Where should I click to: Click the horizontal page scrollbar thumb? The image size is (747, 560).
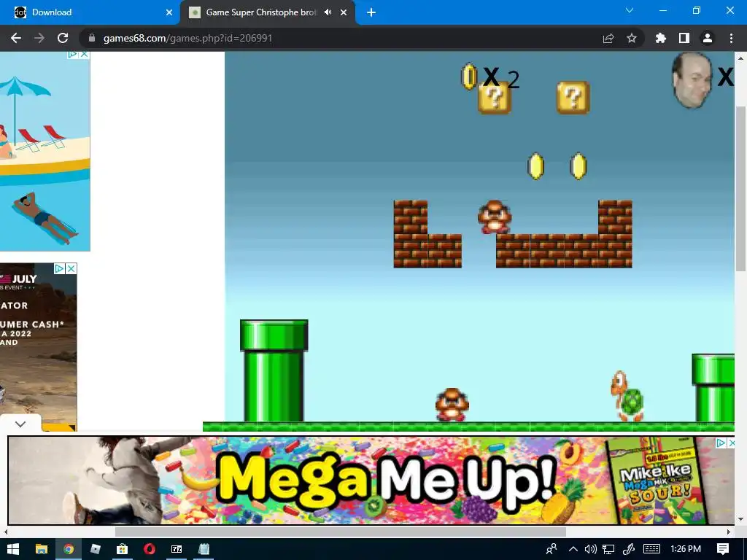341,532
